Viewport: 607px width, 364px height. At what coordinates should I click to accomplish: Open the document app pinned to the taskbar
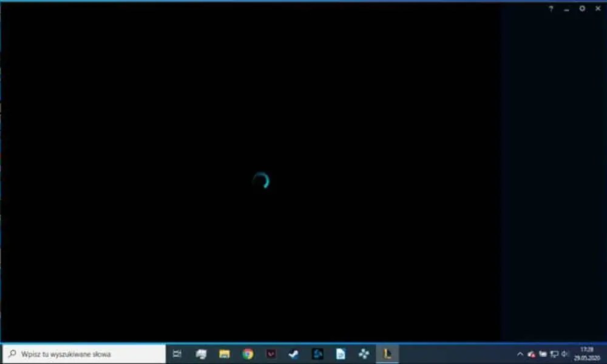[341, 354]
